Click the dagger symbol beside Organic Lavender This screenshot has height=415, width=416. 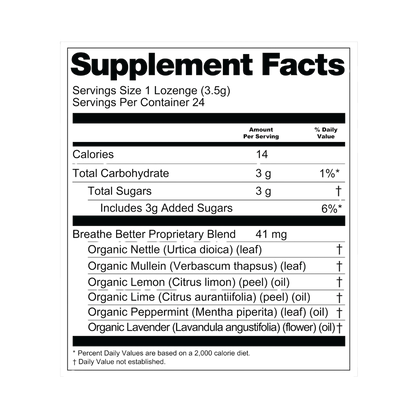pos(339,328)
